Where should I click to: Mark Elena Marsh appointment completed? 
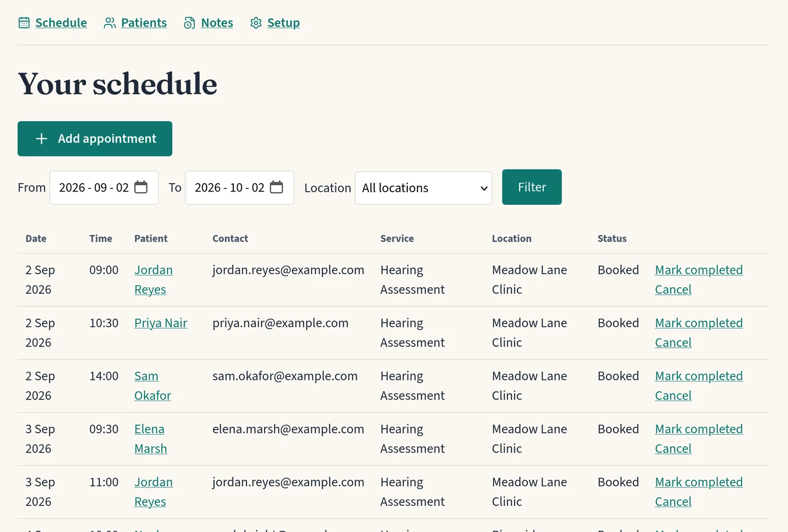[699, 429]
